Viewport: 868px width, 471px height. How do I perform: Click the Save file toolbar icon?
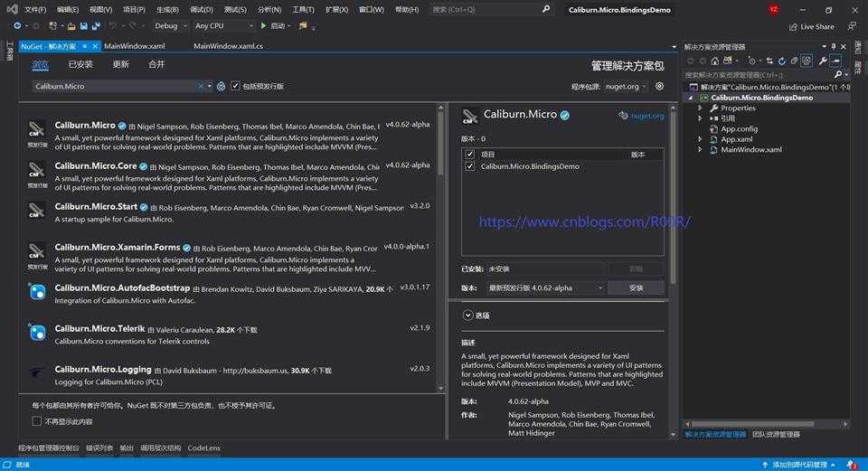83,26
